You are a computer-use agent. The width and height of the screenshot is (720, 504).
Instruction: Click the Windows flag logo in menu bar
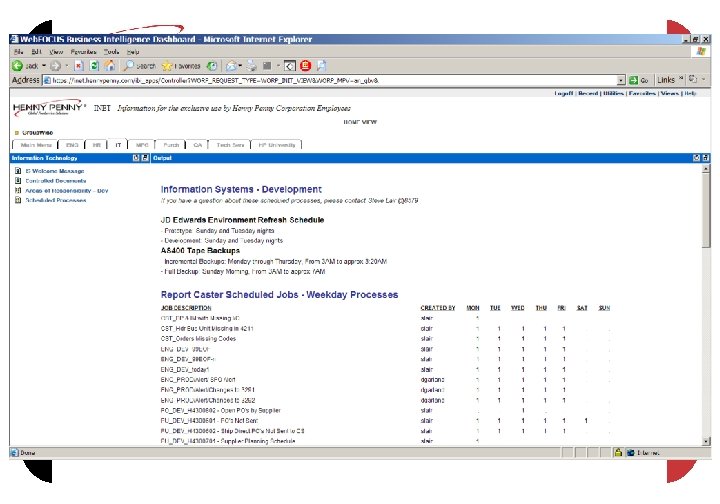[x=701, y=51]
